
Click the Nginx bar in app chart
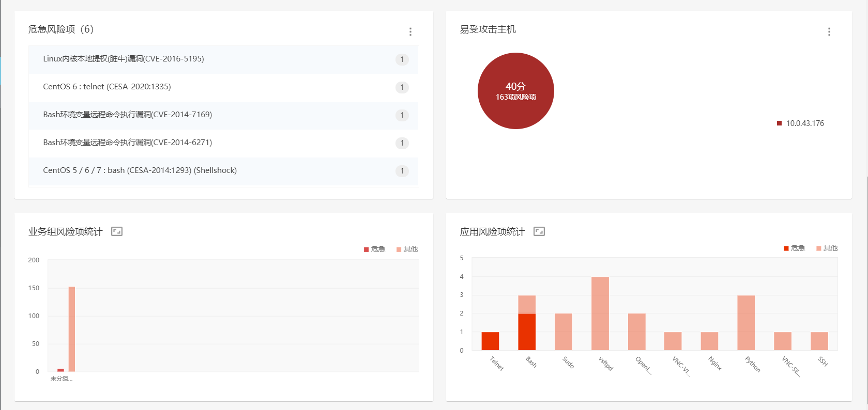(709, 341)
